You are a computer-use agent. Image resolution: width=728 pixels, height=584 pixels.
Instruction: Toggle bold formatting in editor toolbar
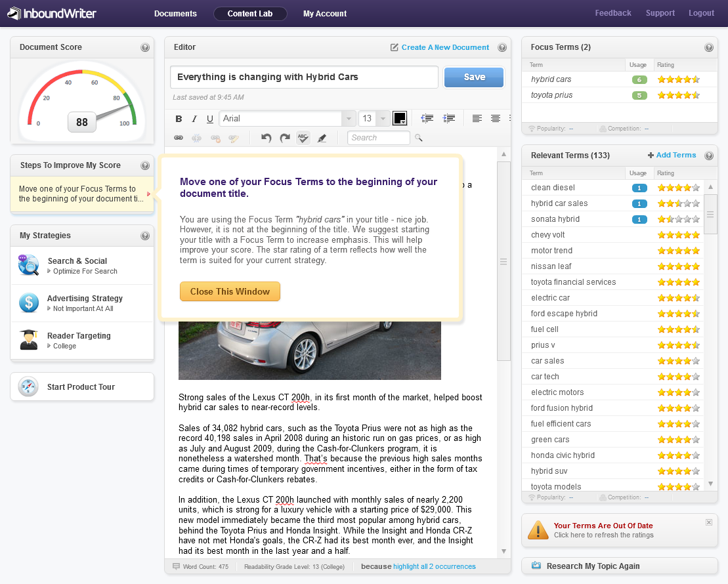179,119
